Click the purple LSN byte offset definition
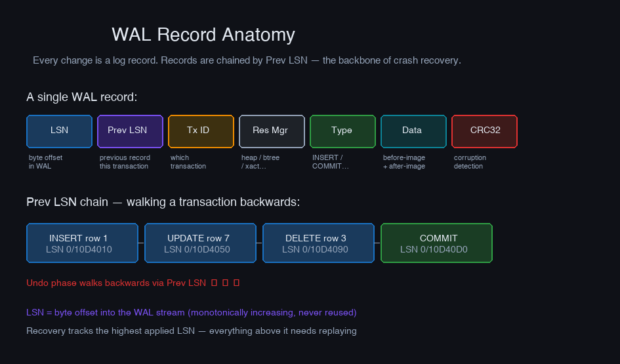 pos(191,313)
